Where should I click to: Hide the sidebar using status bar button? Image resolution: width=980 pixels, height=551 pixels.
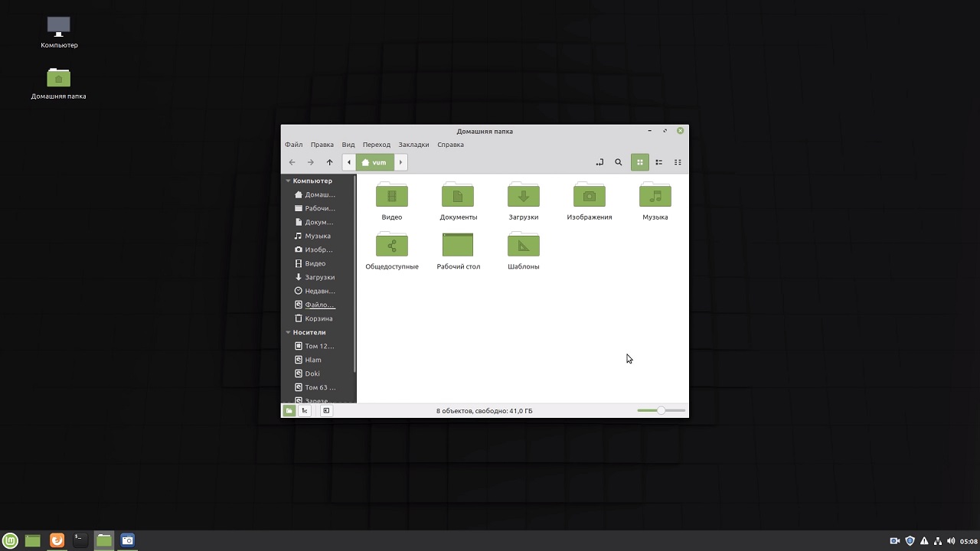click(x=326, y=411)
